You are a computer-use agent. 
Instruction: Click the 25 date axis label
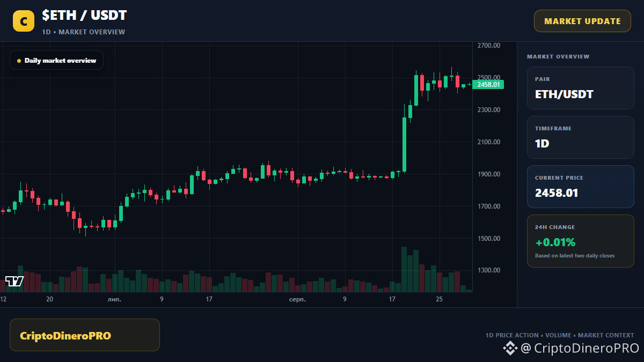439,299
